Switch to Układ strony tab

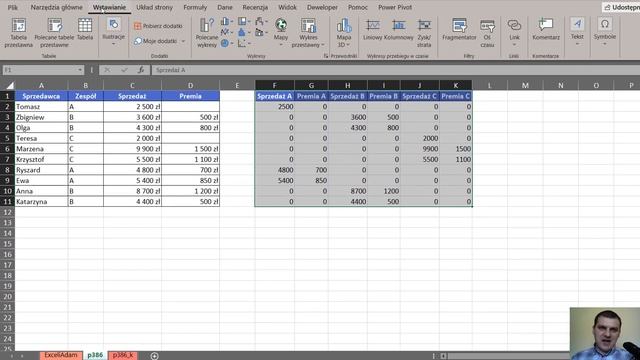click(154, 7)
